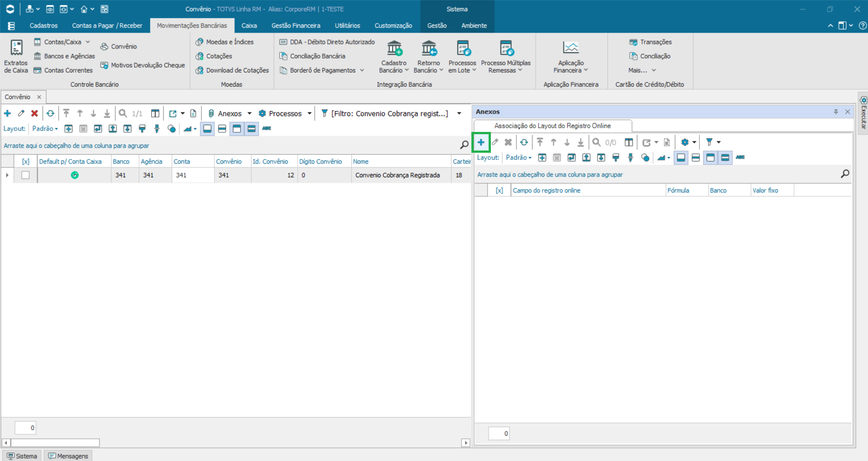Open the column chooser in the Anexos toolbar
This screenshot has width=868, height=461.
tap(629, 142)
